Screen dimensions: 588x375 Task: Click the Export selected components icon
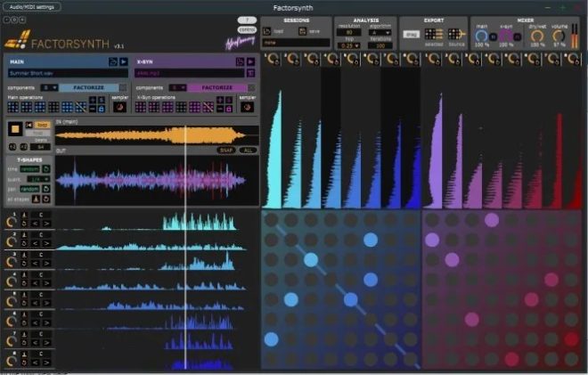434,34
